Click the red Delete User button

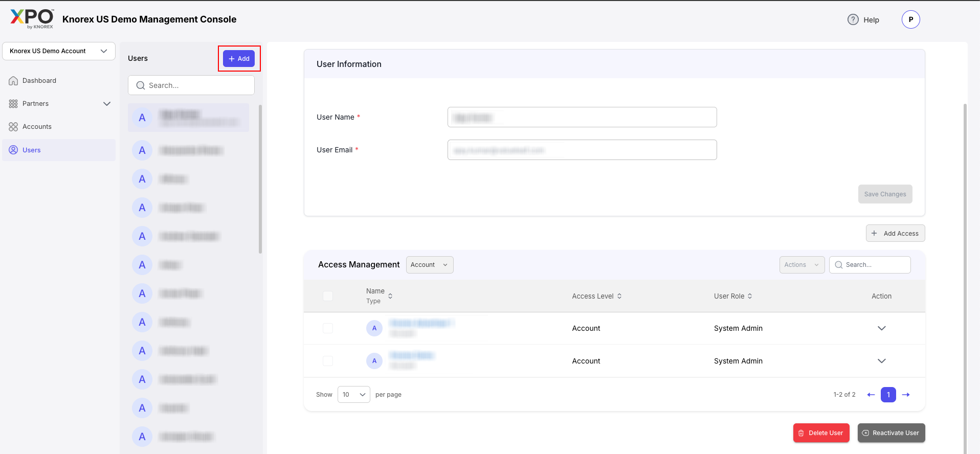point(821,433)
